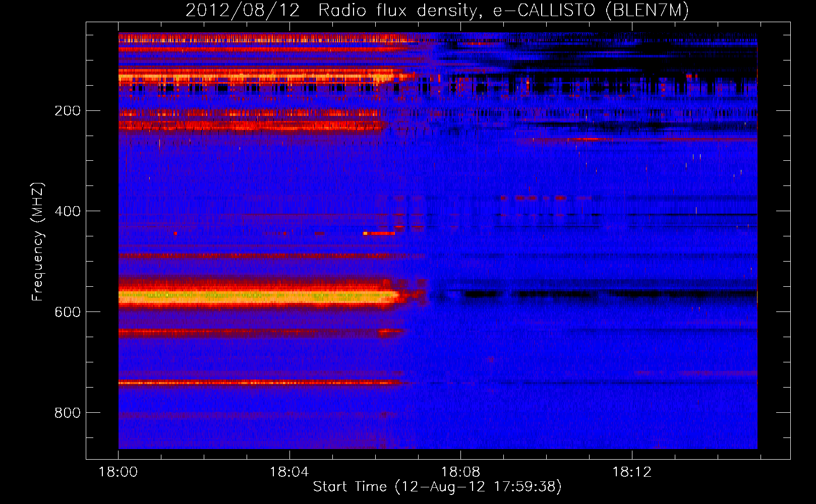Click the '18:04' time tick label
Viewport: 816px width, 504px height.
click(x=289, y=472)
